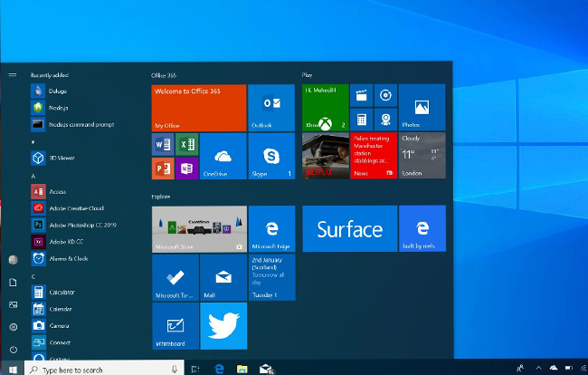588x375 pixels.
Task: Open the OneDrive tile
Action: [x=223, y=156]
